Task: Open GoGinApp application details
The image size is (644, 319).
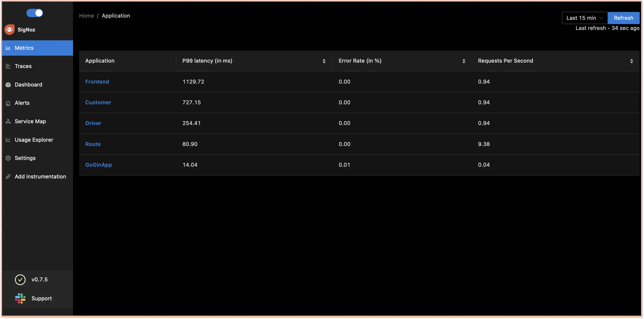Action: pos(99,165)
